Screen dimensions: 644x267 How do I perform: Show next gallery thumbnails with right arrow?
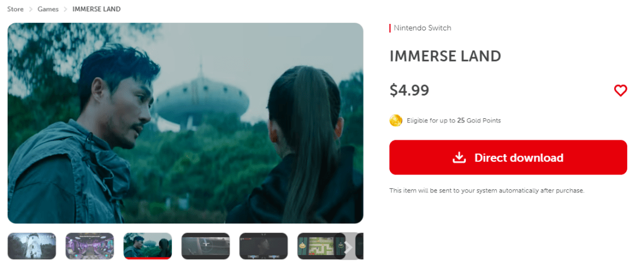coord(348,247)
